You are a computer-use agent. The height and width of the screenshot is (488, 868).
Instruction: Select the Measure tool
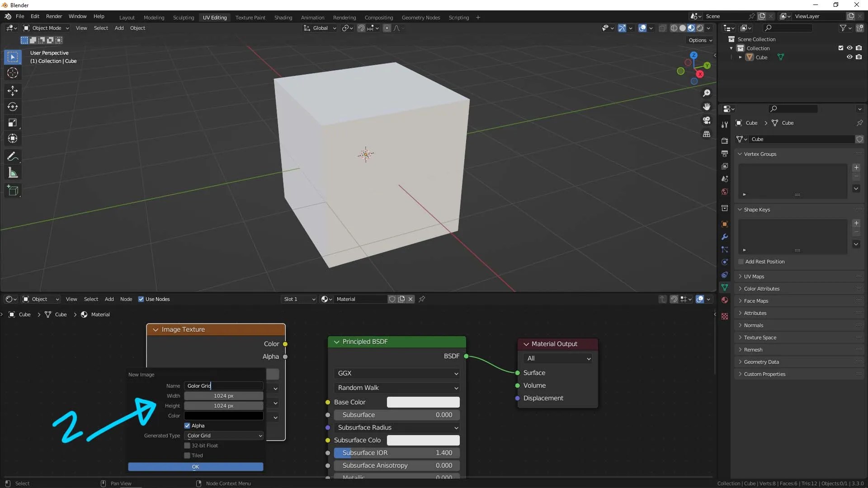point(13,172)
